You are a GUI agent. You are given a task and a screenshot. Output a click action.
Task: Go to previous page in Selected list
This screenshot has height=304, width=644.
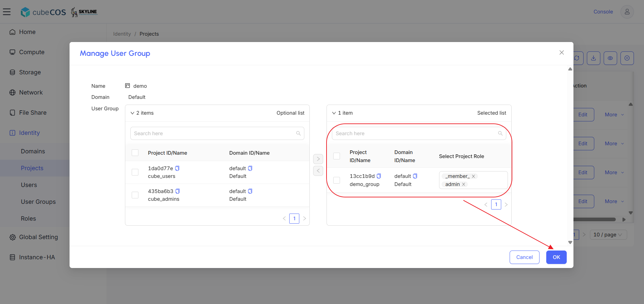[x=486, y=204]
